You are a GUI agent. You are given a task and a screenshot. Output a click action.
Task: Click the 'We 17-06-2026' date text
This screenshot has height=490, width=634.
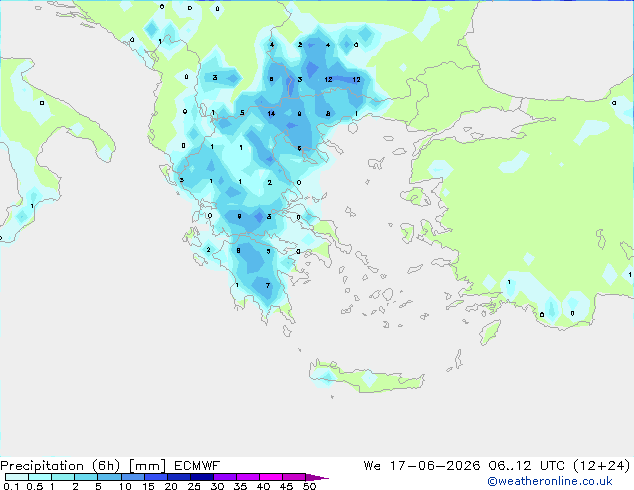(x=422, y=466)
